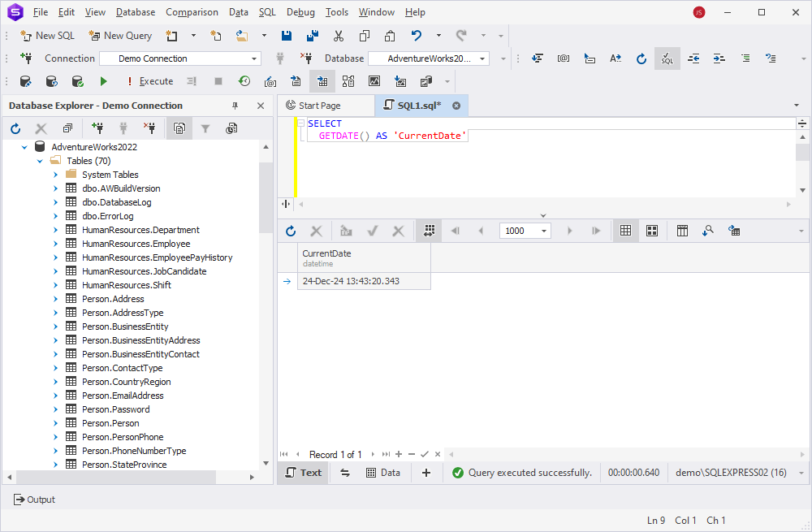This screenshot has height=532, width=812.
Task: Select the 24-Dec-24 13:43:20.343 cell
Action: [364, 281]
